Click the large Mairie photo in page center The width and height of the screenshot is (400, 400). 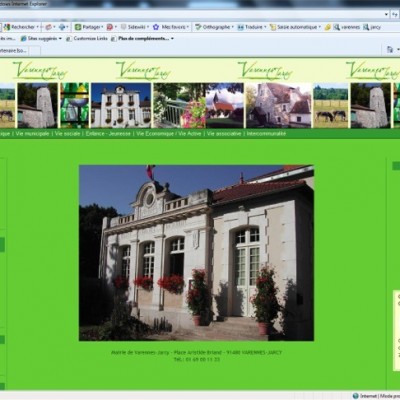pyautogui.click(x=196, y=253)
